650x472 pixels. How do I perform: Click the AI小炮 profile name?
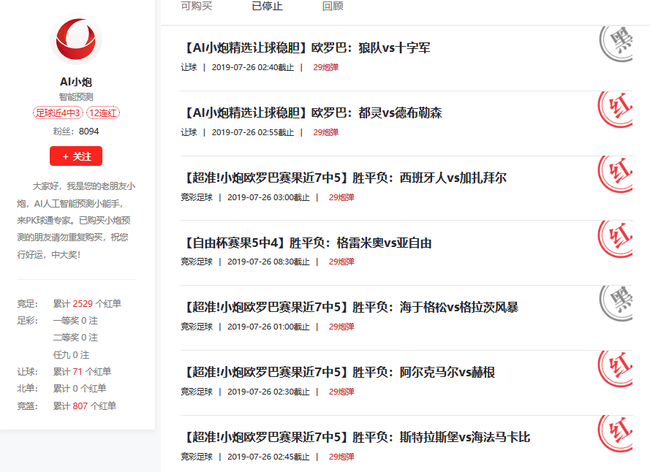(x=76, y=82)
